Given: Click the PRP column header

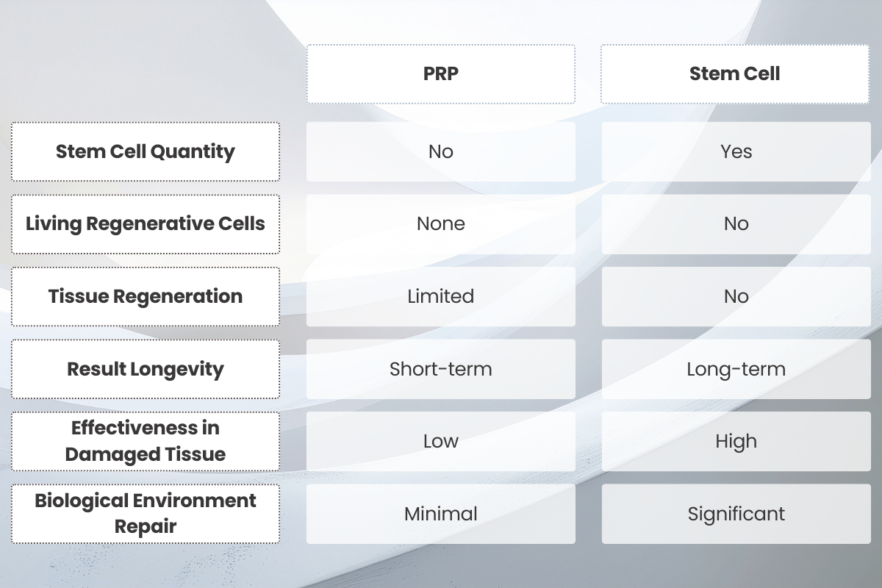Looking at the screenshot, I should [441, 74].
